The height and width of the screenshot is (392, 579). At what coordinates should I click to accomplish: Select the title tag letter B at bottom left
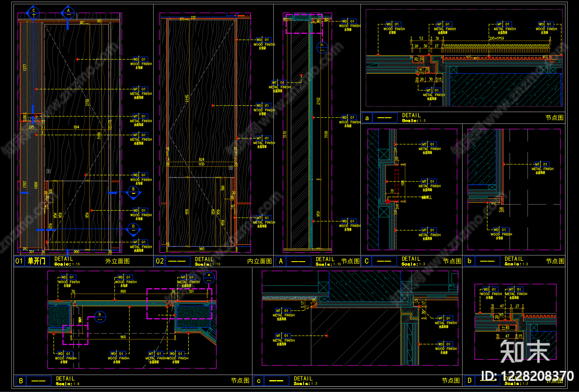click(x=21, y=381)
